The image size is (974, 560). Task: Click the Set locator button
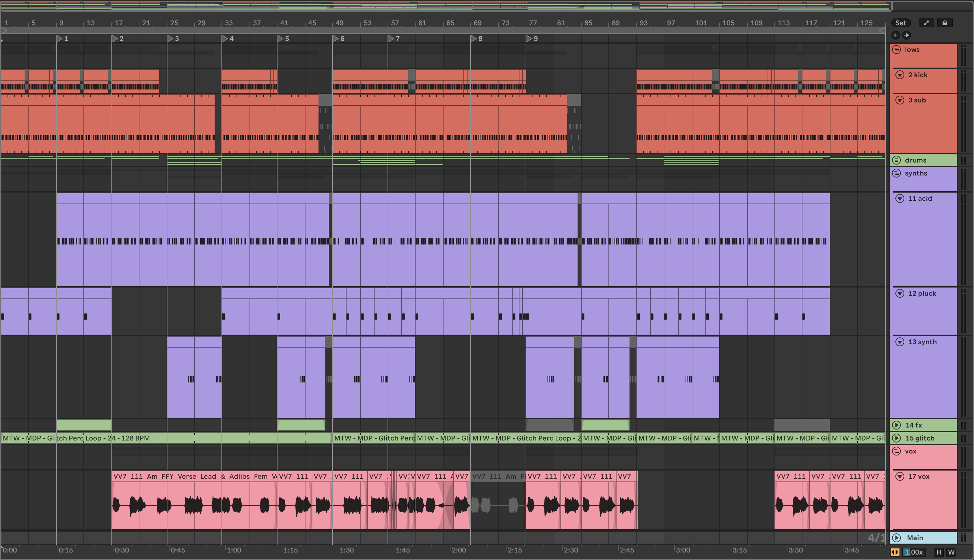[x=901, y=23]
